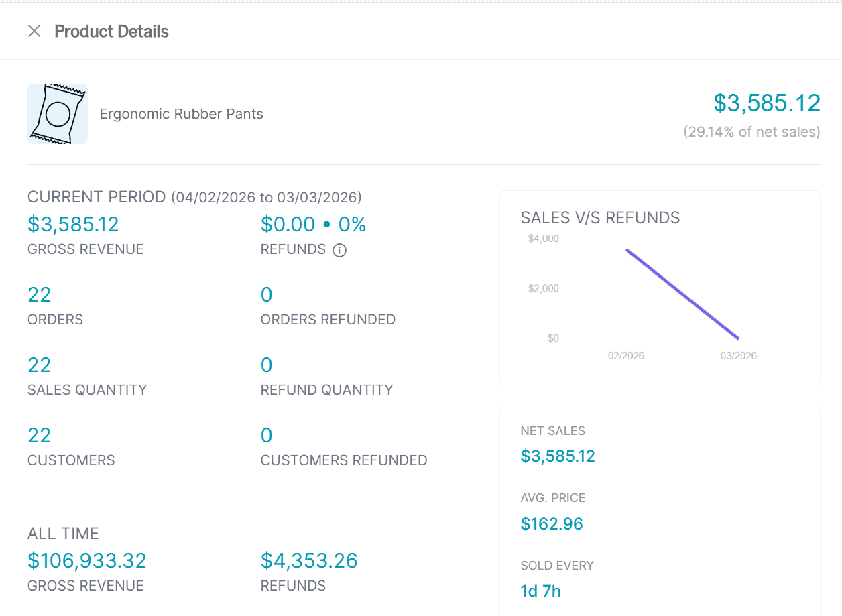This screenshot has width=842, height=616.
Task: Click the 22 above Orders label
Action: tap(40, 295)
